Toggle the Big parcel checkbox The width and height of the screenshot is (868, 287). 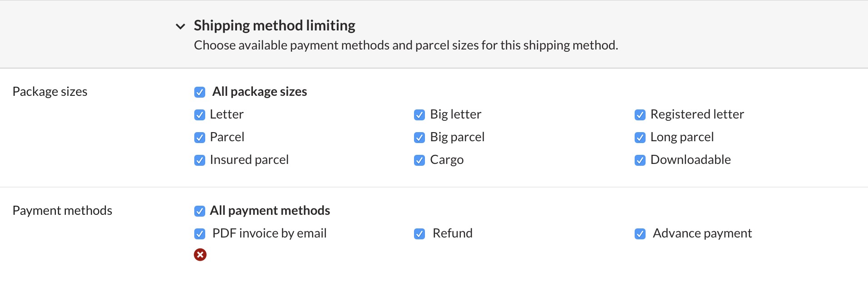419,138
